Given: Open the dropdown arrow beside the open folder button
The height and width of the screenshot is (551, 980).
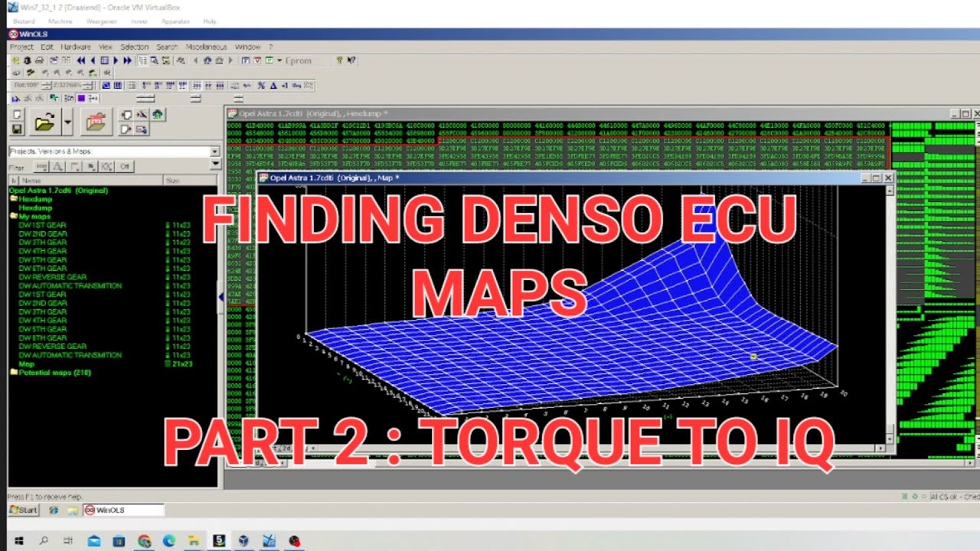Looking at the screenshot, I should point(67,122).
